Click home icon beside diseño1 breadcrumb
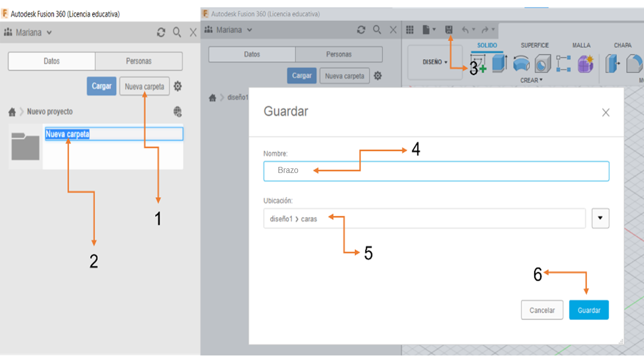Viewport: 644px width, 362px height. click(x=213, y=98)
